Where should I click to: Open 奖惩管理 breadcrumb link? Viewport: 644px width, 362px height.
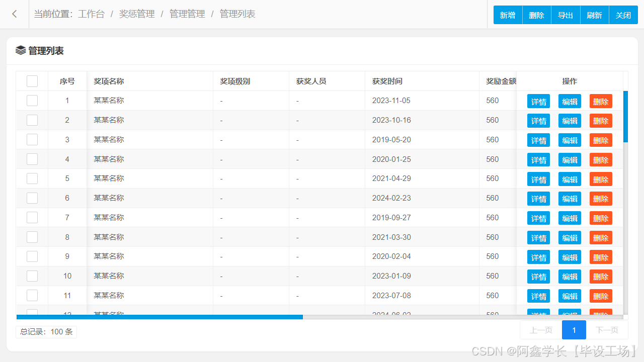[x=137, y=14]
